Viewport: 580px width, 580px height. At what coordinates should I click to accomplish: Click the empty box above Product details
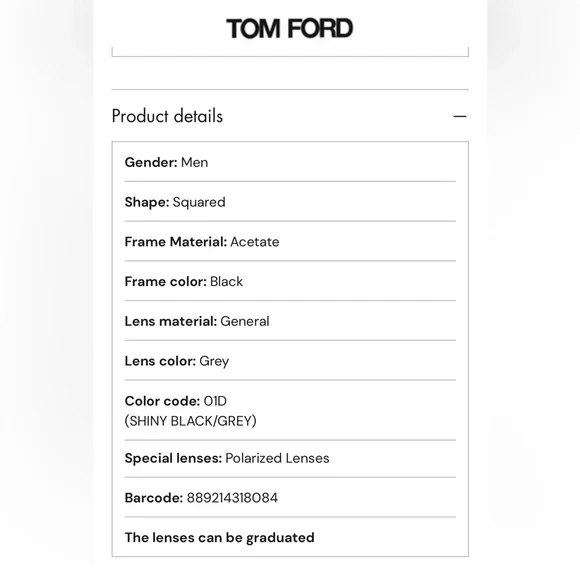coord(290,52)
